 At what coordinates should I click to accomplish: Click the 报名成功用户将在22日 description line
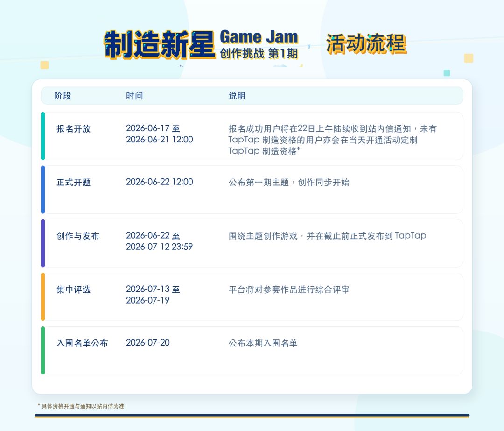(333, 129)
